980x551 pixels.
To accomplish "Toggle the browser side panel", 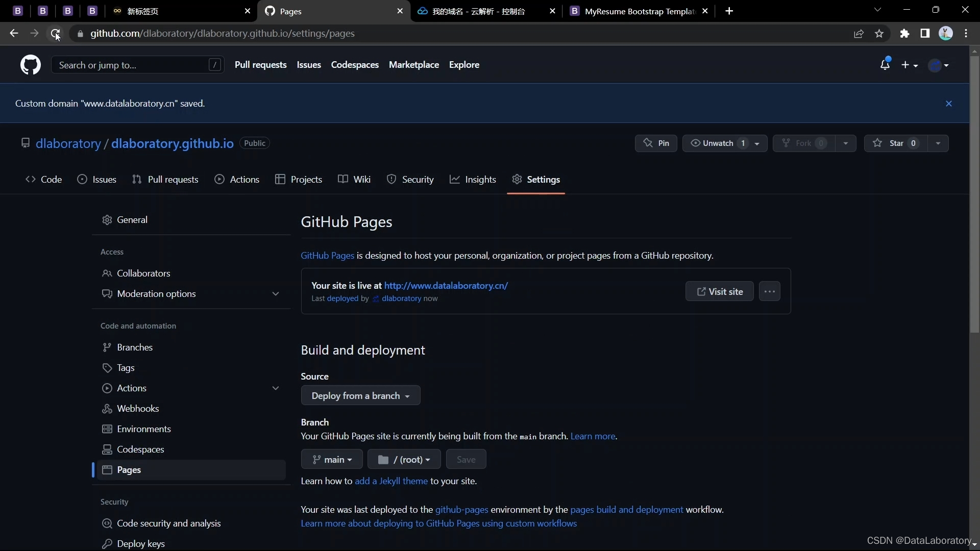I will (925, 34).
